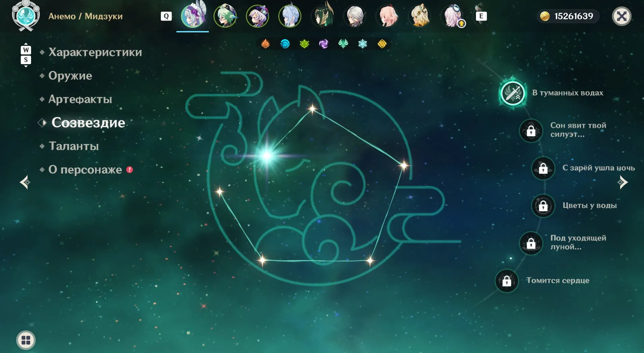This screenshot has height=353, width=644.
Task: Click the label Под уходящей луной…
Action: click(578, 242)
